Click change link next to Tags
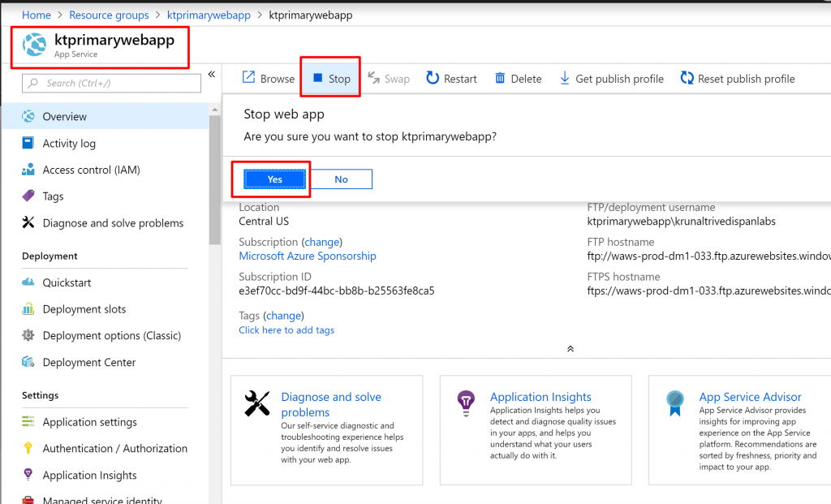This screenshot has height=504, width=831. click(x=283, y=316)
